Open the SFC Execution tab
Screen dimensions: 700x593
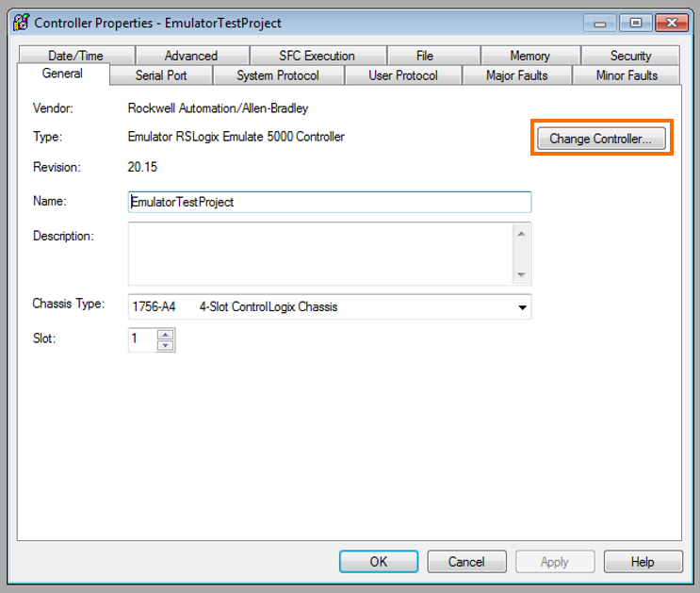[317, 56]
